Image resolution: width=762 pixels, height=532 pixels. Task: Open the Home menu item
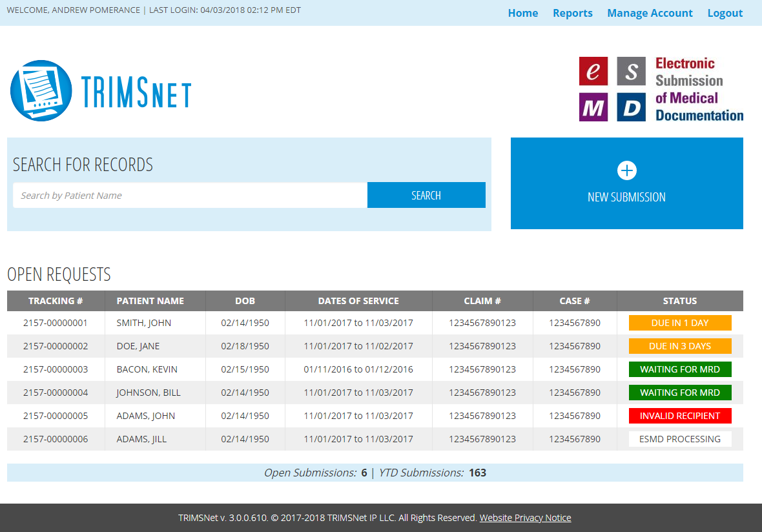point(522,13)
